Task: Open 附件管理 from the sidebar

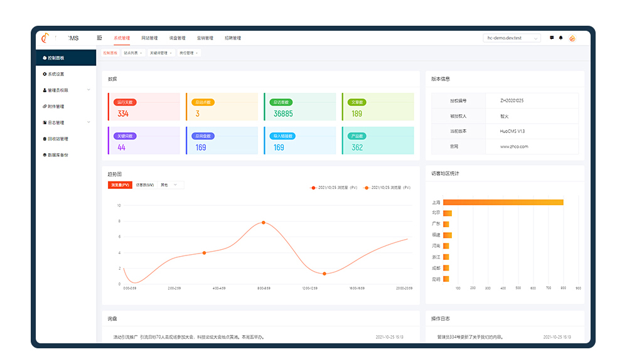Action: click(56, 107)
